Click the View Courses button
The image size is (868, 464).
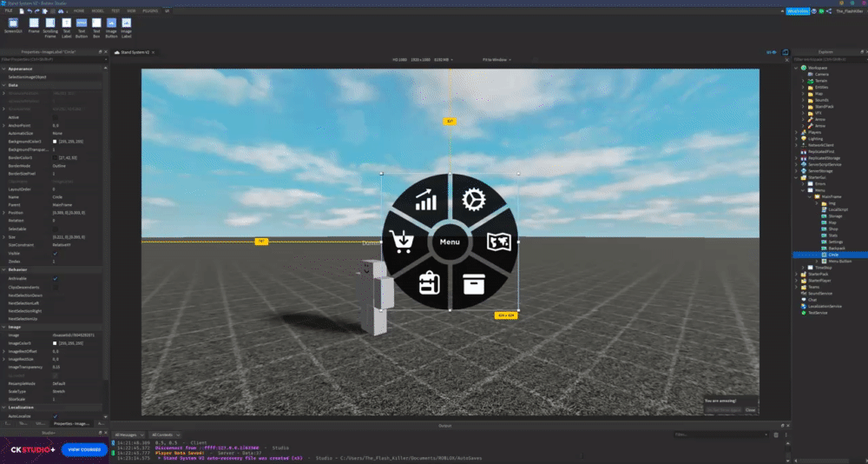point(84,449)
